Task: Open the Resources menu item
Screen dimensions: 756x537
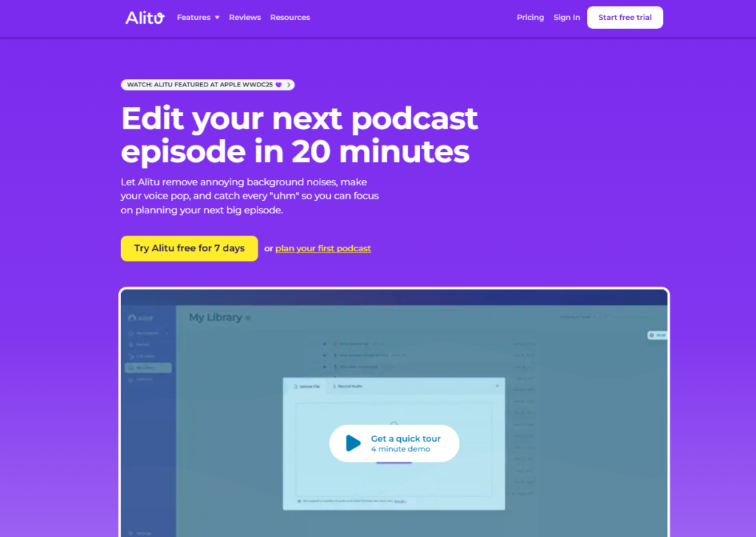Action: tap(289, 18)
